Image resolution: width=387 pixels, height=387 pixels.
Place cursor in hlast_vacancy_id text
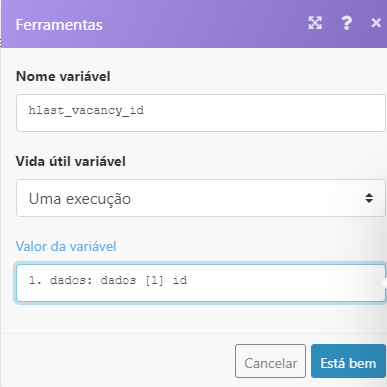[x=86, y=110]
